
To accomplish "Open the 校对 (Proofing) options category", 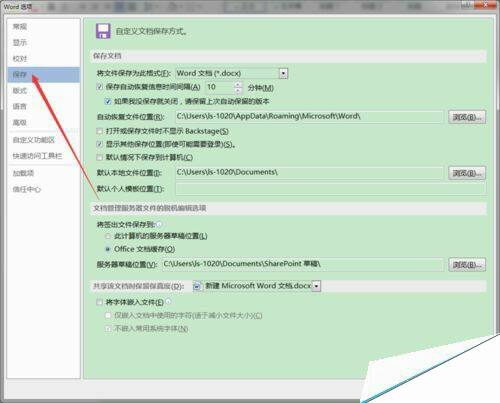I will (43, 59).
